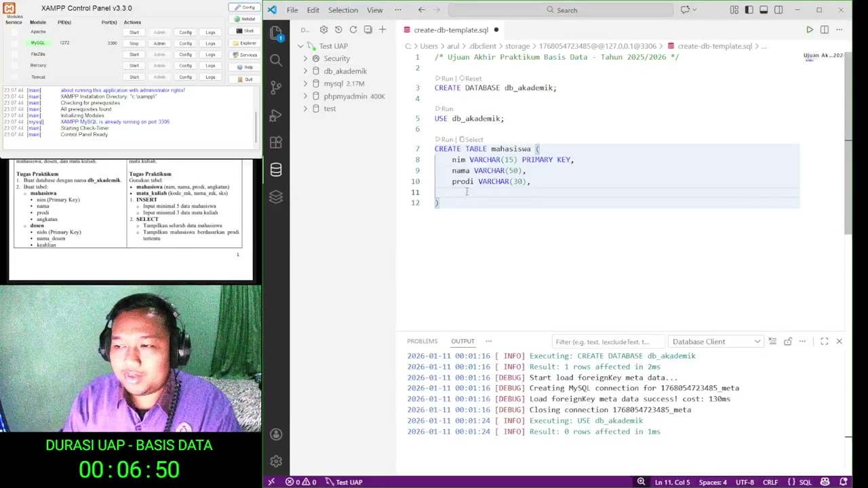Image resolution: width=868 pixels, height=488 pixels.
Task: Go back with the navigation arrow
Action: 422,10
